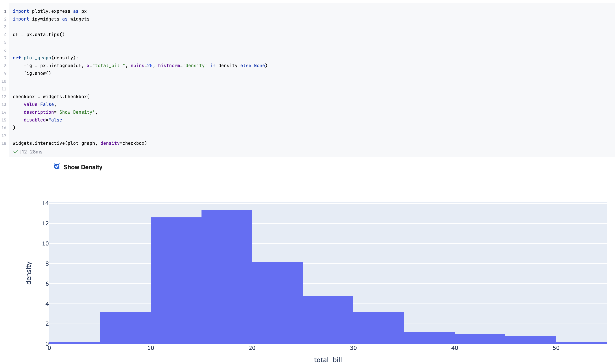Click the total_bill x-axis title
The image size is (615, 364).
coord(328,360)
